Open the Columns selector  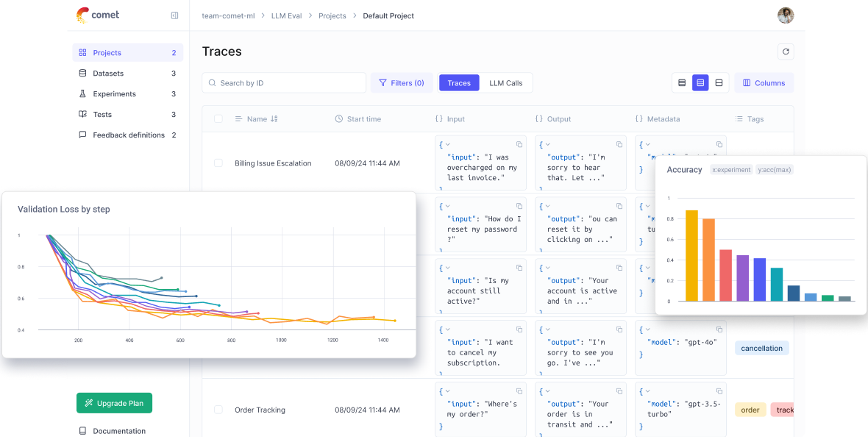pyautogui.click(x=764, y=82)
